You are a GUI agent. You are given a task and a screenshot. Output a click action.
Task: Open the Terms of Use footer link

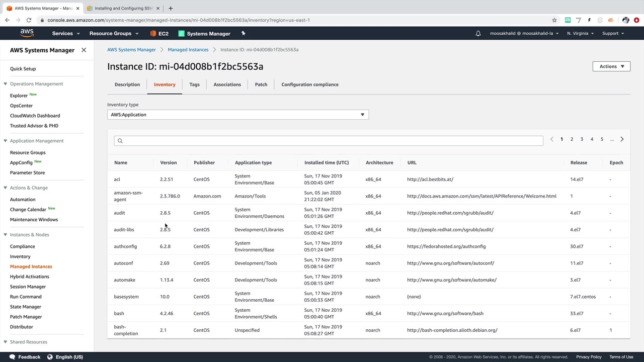click(621, 357)
